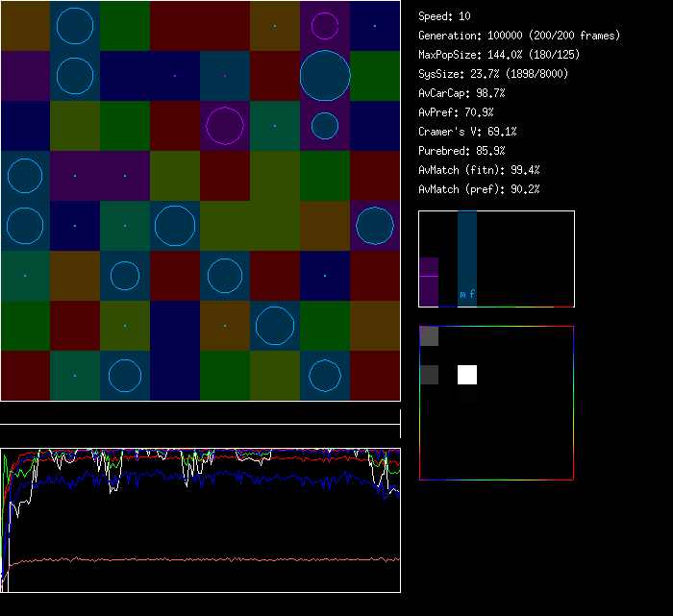Select the dark gray square left of white square
Viewport: 673px width, 616px height.
[429, 375]
